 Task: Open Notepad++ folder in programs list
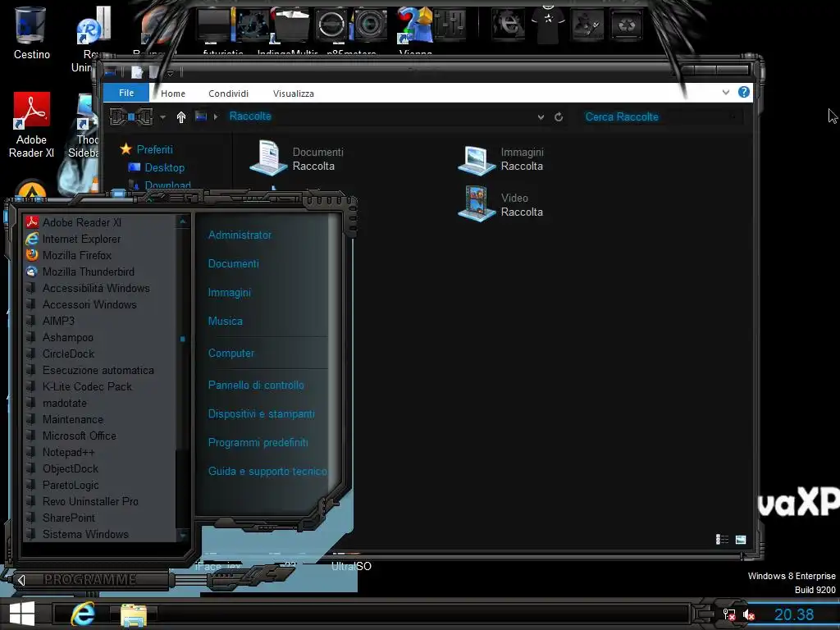click(x=68, y=453)
